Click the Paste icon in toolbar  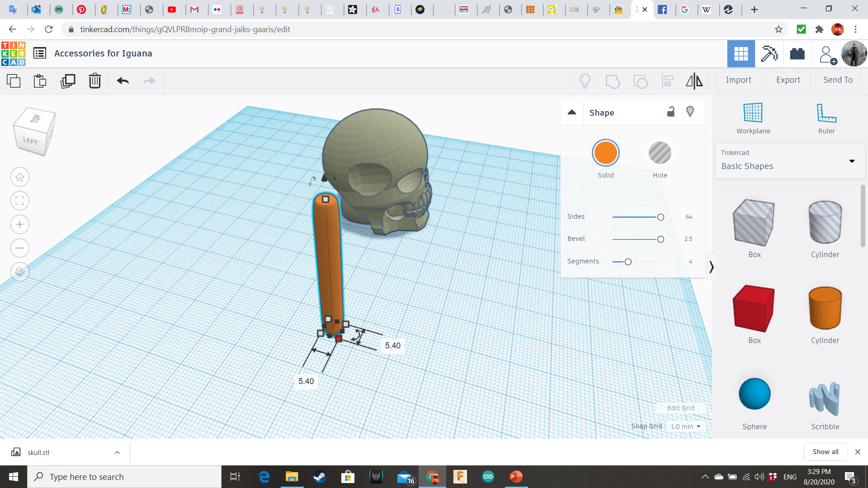(x=40, y=81)
